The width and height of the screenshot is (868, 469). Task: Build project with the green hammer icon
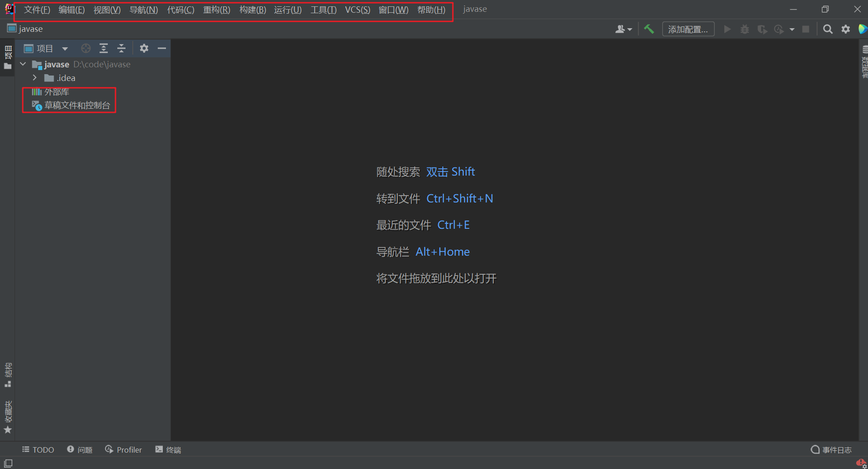649,29
